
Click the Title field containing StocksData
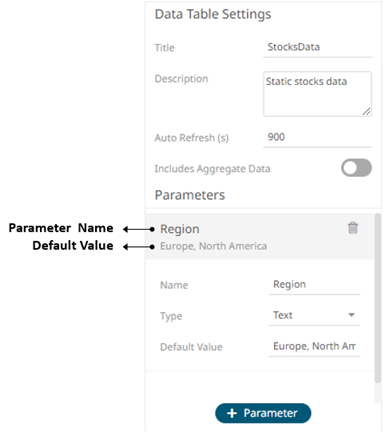pyautogui.click(x=317, y=48)
